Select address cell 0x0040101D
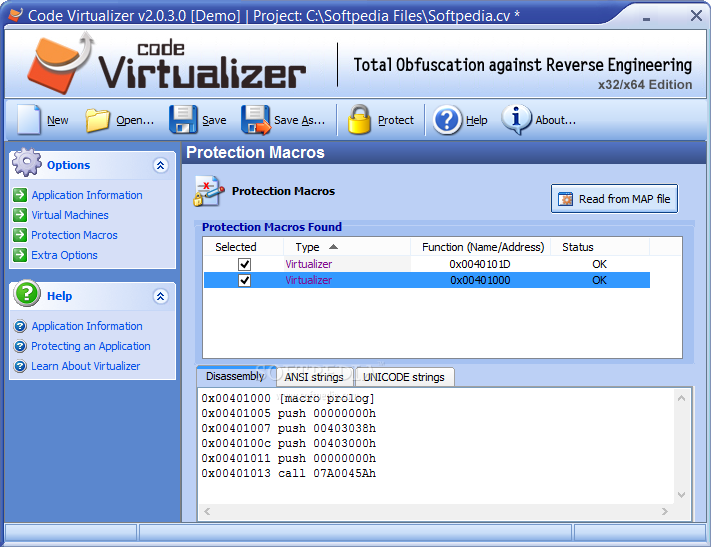This screenshot has height=547, width=711. [480, 264]
